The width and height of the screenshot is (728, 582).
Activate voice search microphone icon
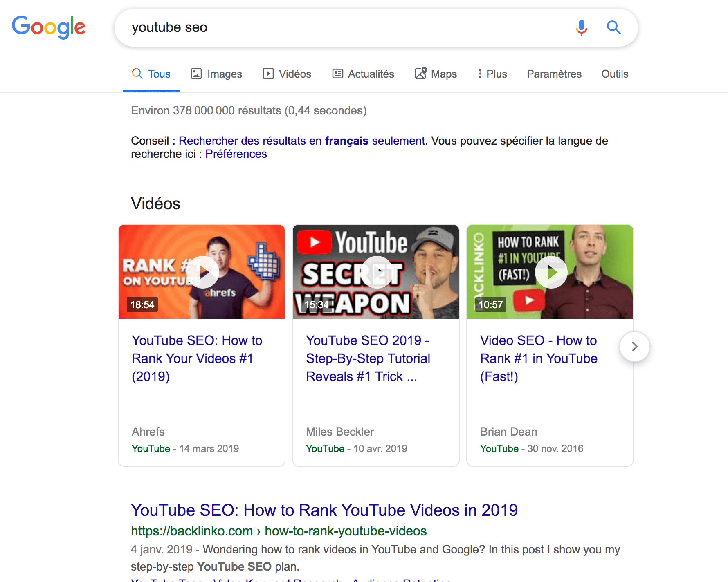(581, 28)
